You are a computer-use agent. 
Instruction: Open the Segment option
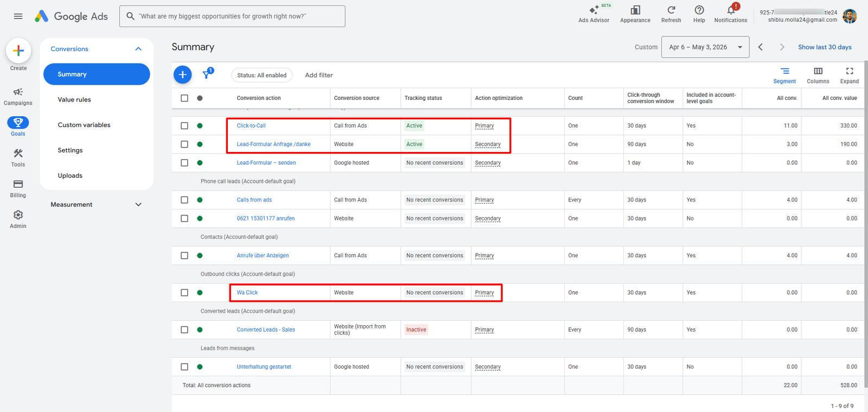tap(784, 75)
